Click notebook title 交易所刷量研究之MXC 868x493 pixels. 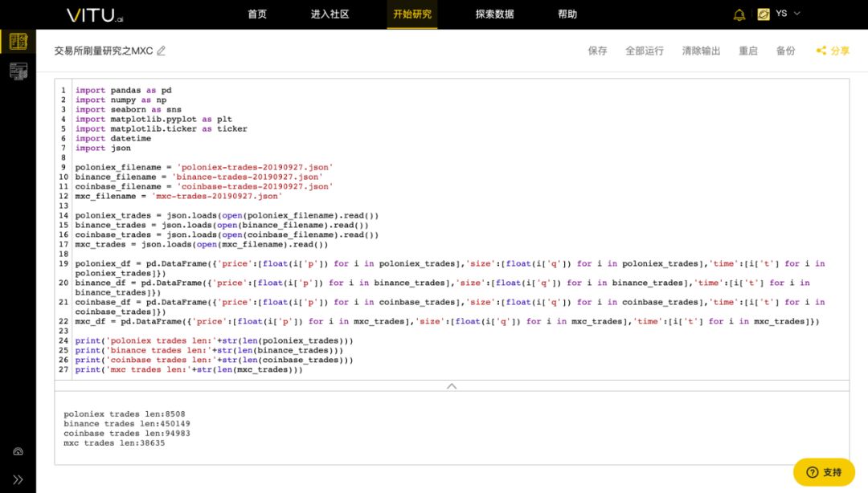[x=104, y=51]
